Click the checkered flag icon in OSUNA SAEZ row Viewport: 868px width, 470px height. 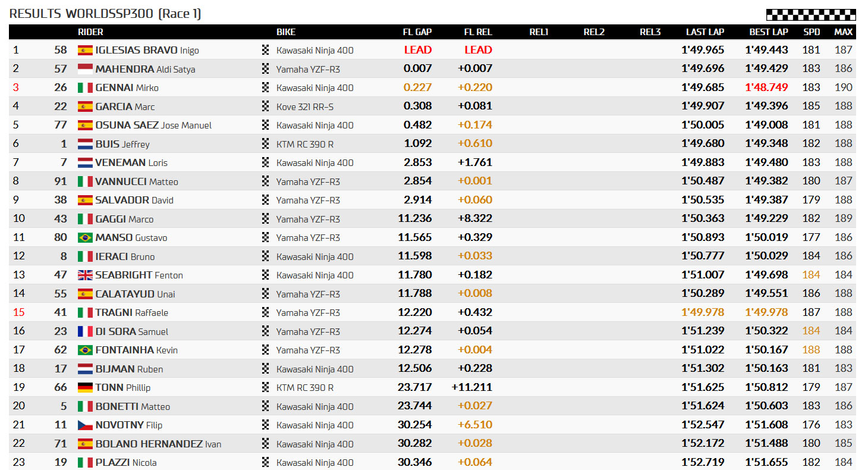tap(266, 125)
